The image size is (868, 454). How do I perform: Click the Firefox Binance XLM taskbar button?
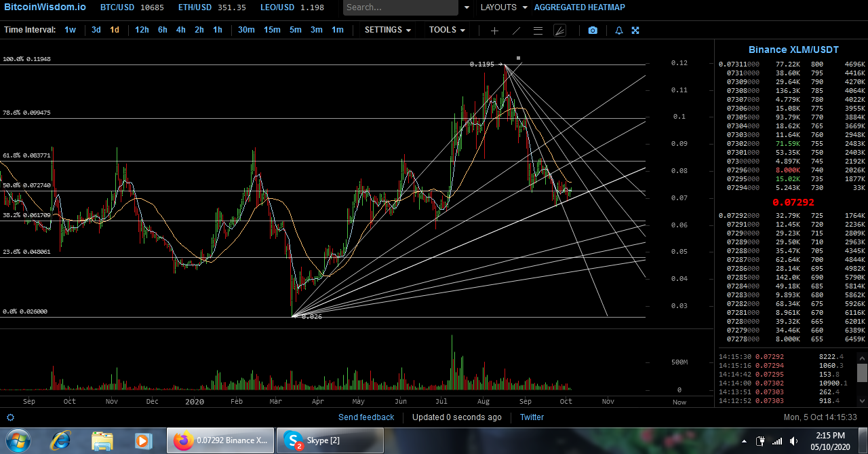pos(220,440)
